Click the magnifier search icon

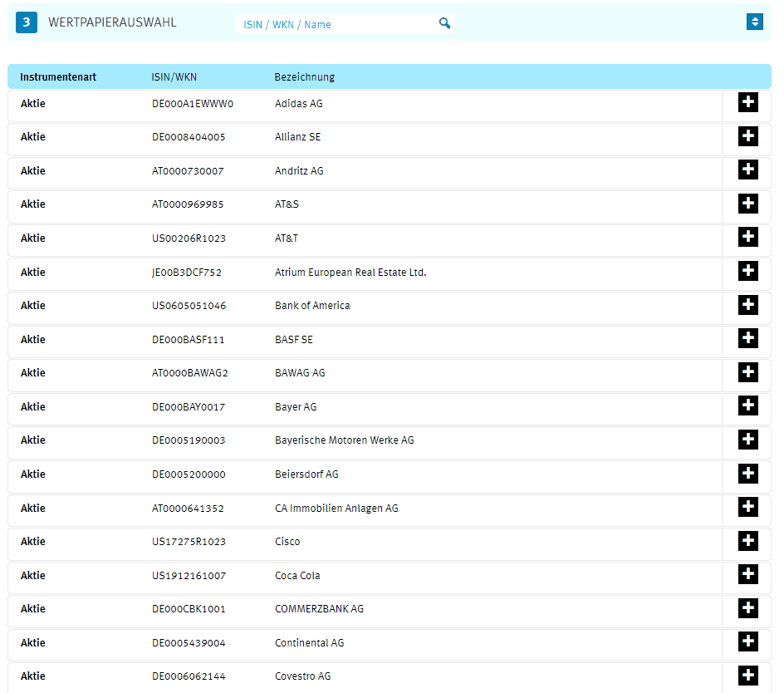tap(444, 23)
